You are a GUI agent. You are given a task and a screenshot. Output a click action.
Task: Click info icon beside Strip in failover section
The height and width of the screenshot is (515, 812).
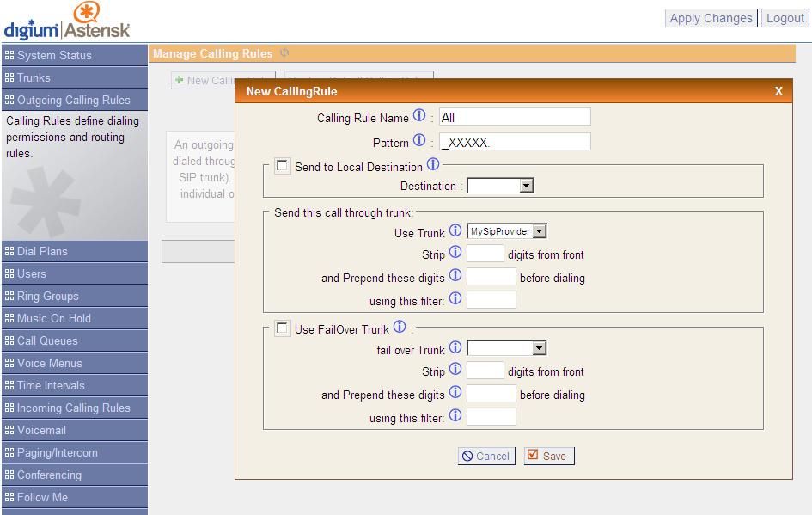click(455, 369)
